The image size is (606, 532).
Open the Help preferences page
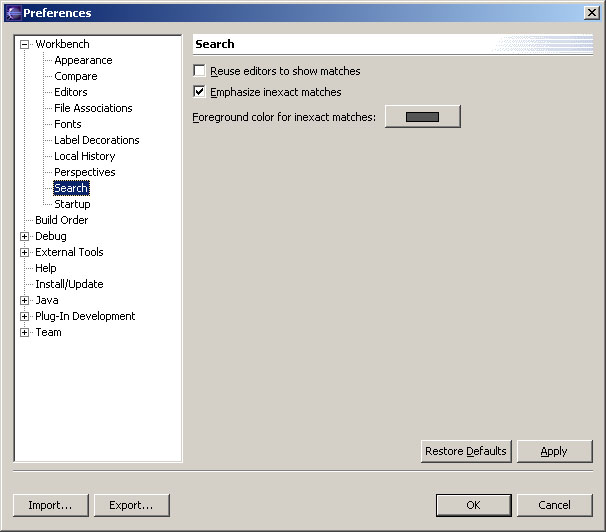[46, 268]
